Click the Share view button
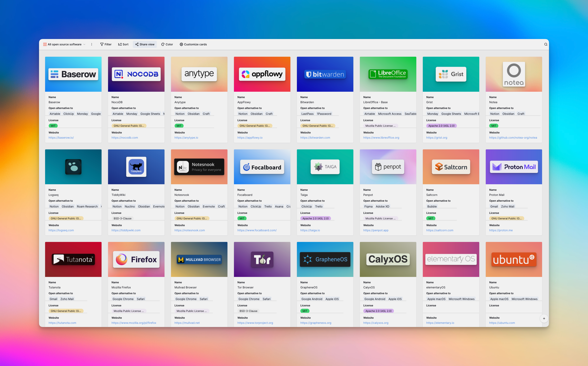This screenshot has width=588, height=366. click(145, 44)
